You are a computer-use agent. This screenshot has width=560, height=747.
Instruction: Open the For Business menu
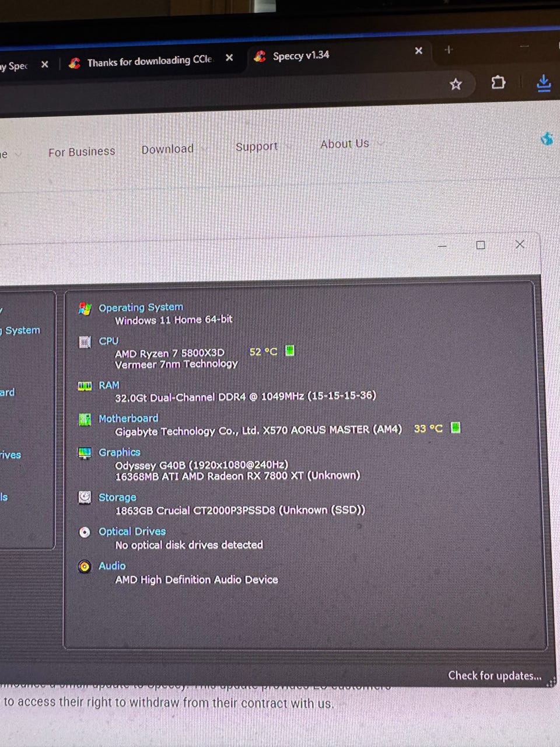click(x=82, y=152)
